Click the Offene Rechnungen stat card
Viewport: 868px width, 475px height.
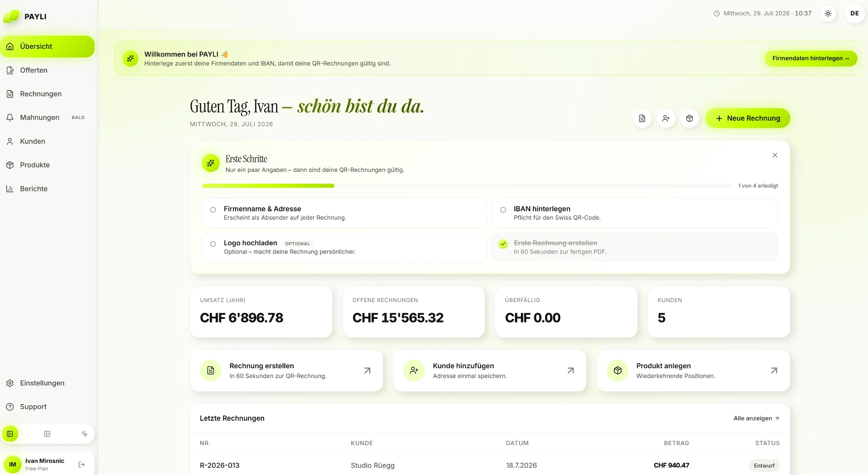pos(414,312)
